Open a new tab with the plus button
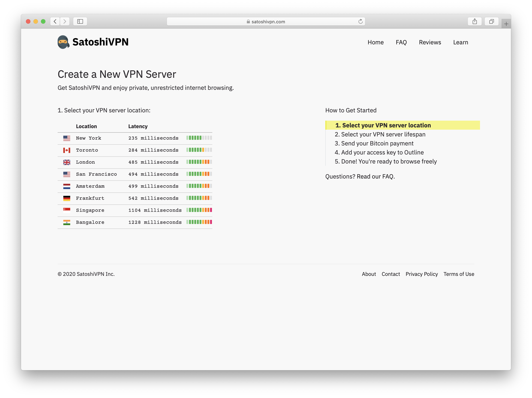Screen dimensions: 532x398 click(x=506, y=24)
